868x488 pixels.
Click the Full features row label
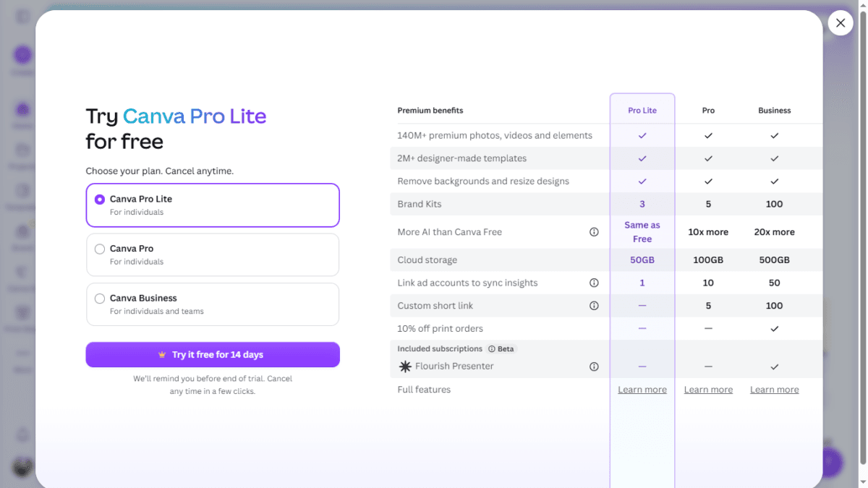tap(424, 390)
